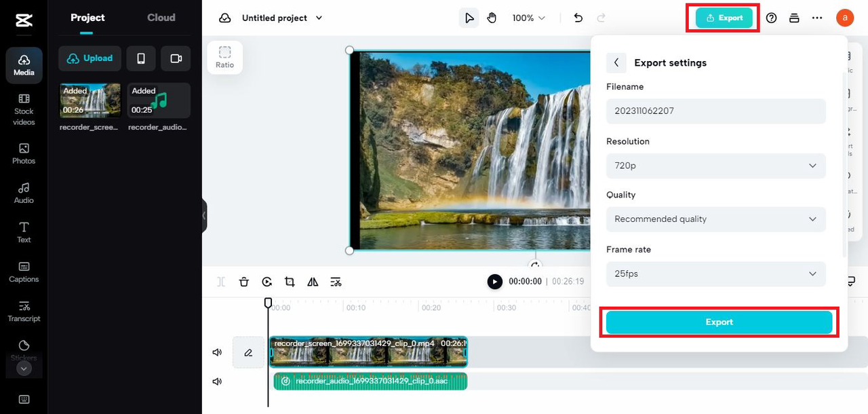Open the layout panel icon in header
The width and height of the screenshot is (868, 414).
(x=794, y=18)
